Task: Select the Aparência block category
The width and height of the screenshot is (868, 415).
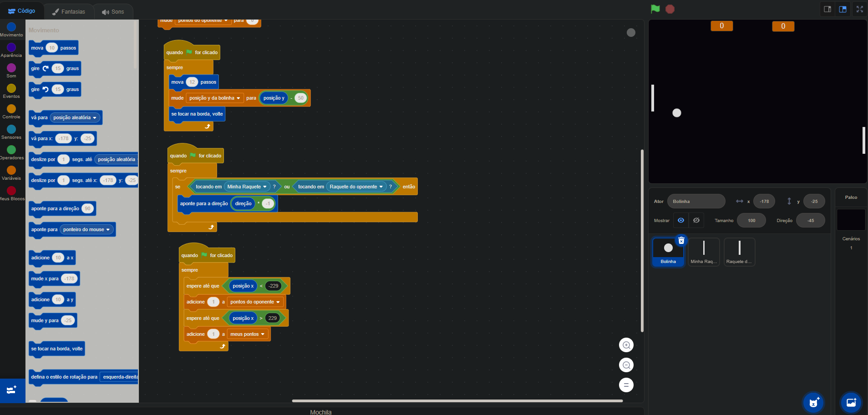Action: click(11, 50)
